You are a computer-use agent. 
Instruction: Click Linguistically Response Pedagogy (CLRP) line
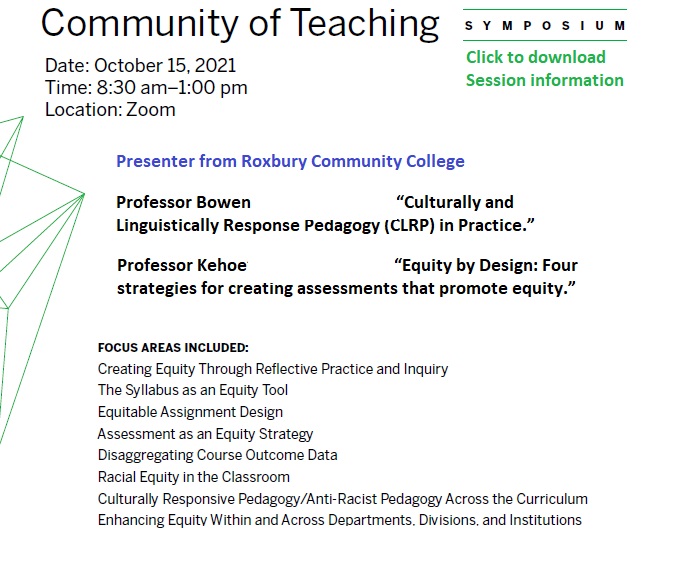(x=325, y=225)
